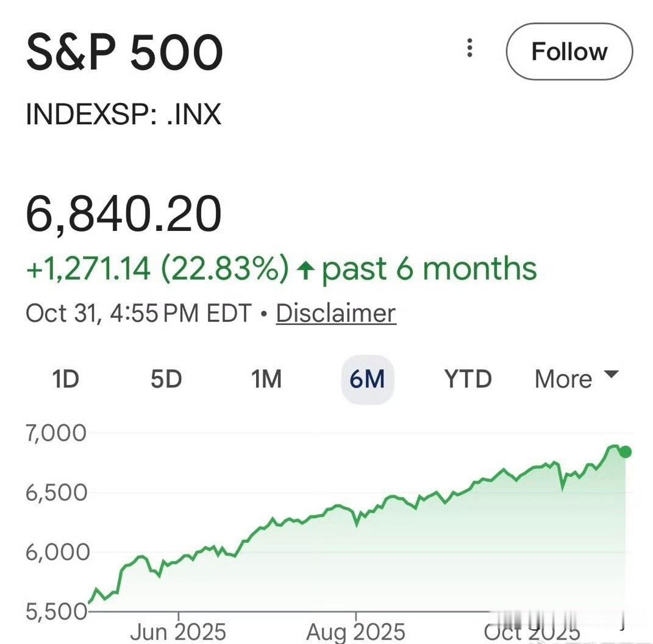Click the +1,271.14 (22.83%) change text
The image size is (653, 644).
pos(157,269)
